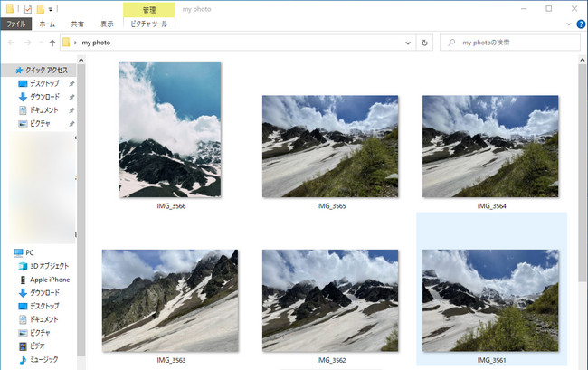The width and height of the screenshot is (588, 370).
Task: Select the IMG_3563 photo thumbnail
Action: [170, 300]
